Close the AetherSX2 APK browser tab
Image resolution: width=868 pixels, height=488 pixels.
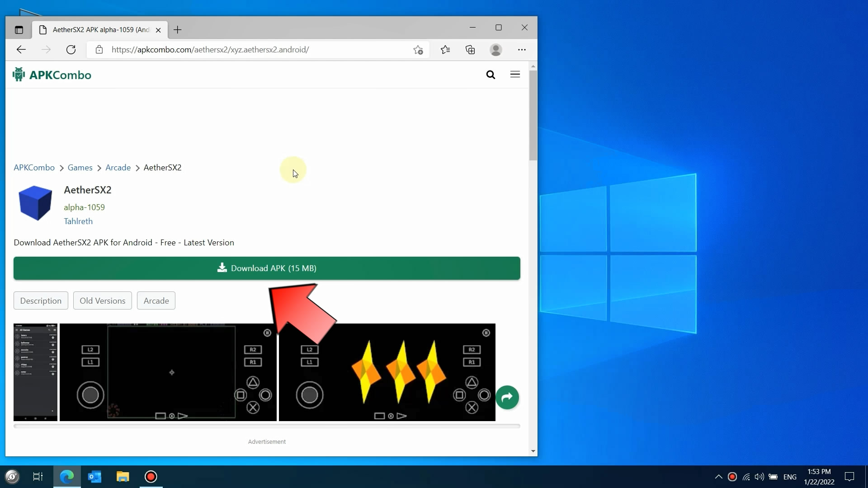click(158, 30)
